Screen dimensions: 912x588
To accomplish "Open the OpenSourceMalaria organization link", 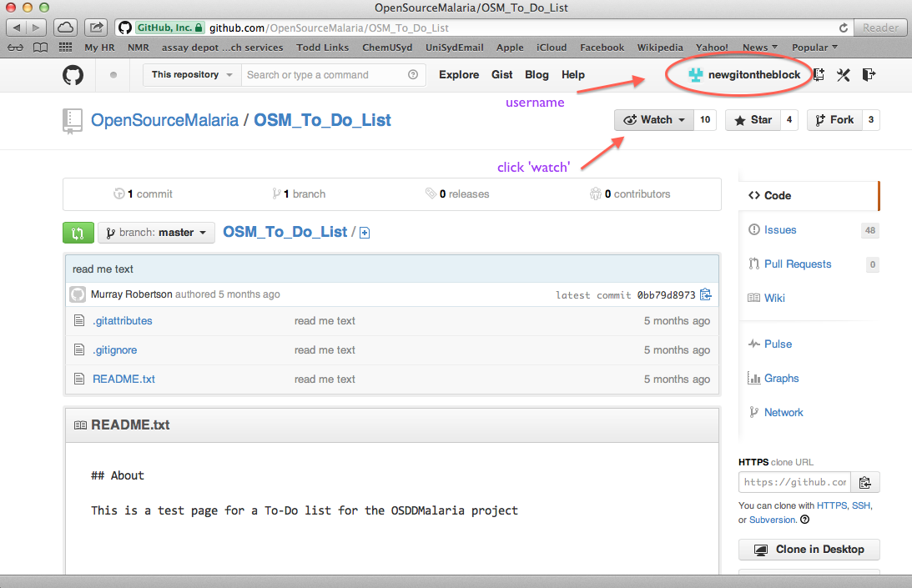I will click(164, 120).
